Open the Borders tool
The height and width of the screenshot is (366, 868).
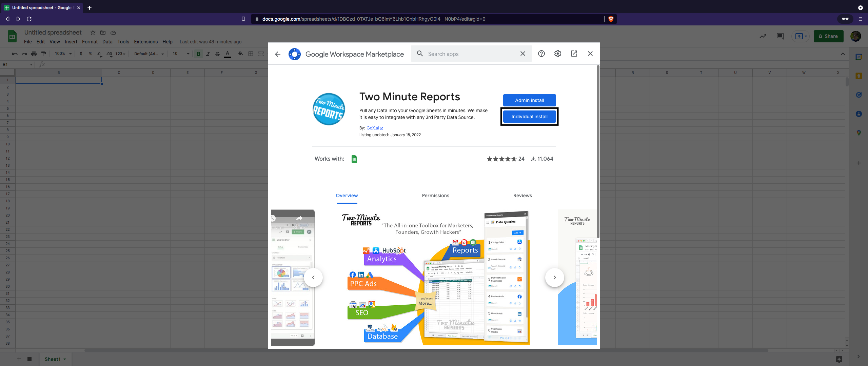(x=251, y=54)
